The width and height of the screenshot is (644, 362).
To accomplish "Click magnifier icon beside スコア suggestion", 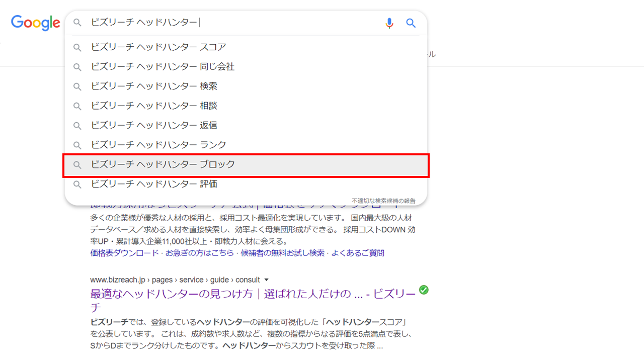I will click(77, 48).
